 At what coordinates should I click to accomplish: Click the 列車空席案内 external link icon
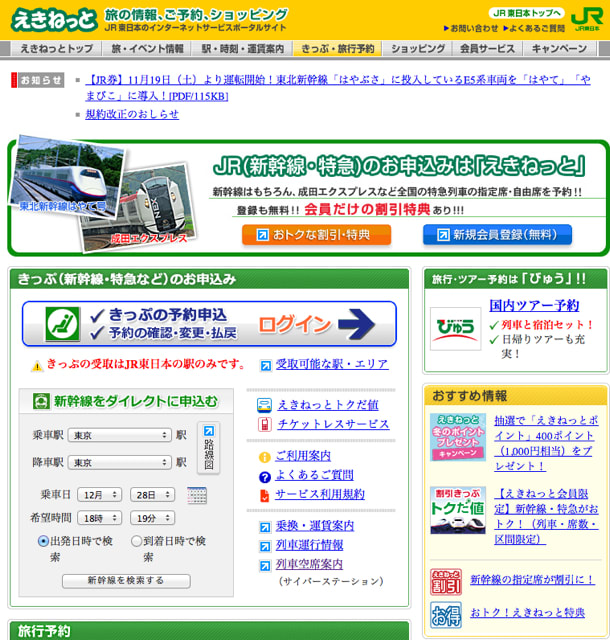pyautogui.click(x=265, y=565)
